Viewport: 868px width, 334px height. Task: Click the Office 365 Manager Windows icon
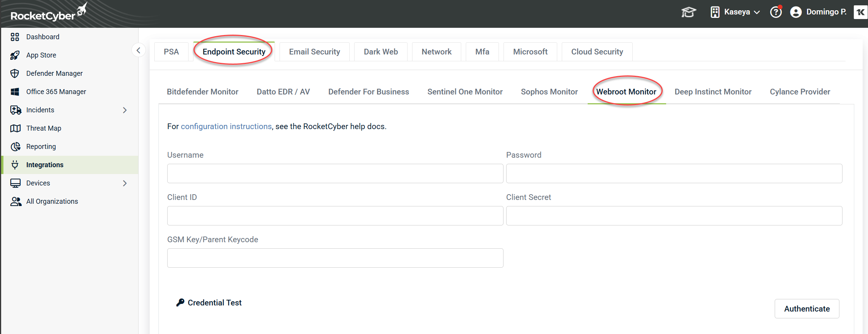[x=15, y=92]
